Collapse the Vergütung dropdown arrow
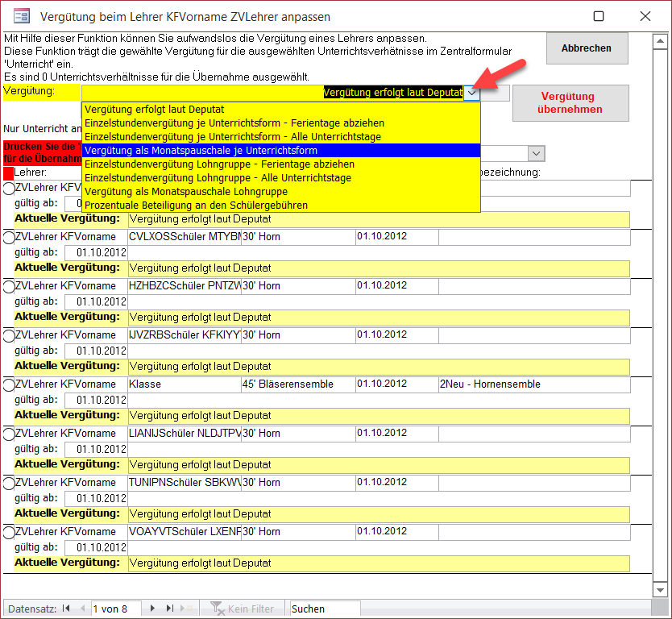Screen dimensions: 672x619 pyautogui.click(x=472, y=93)
